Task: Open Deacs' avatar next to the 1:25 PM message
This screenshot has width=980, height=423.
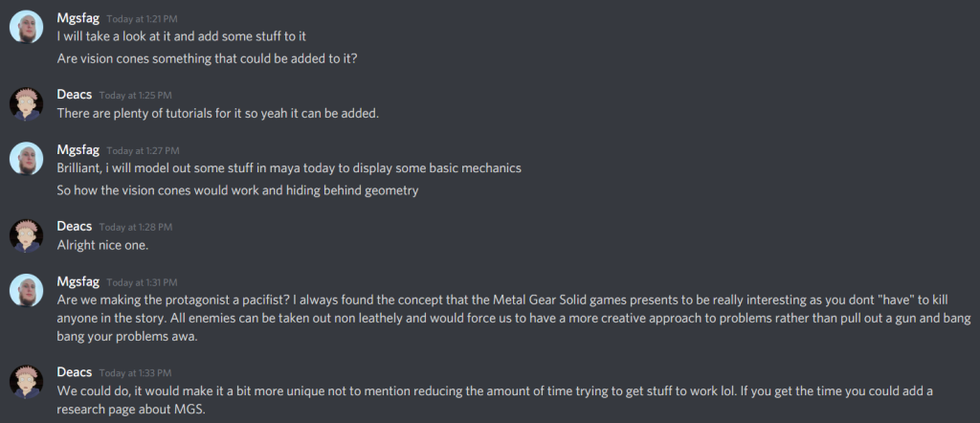Action: point(26,103)
